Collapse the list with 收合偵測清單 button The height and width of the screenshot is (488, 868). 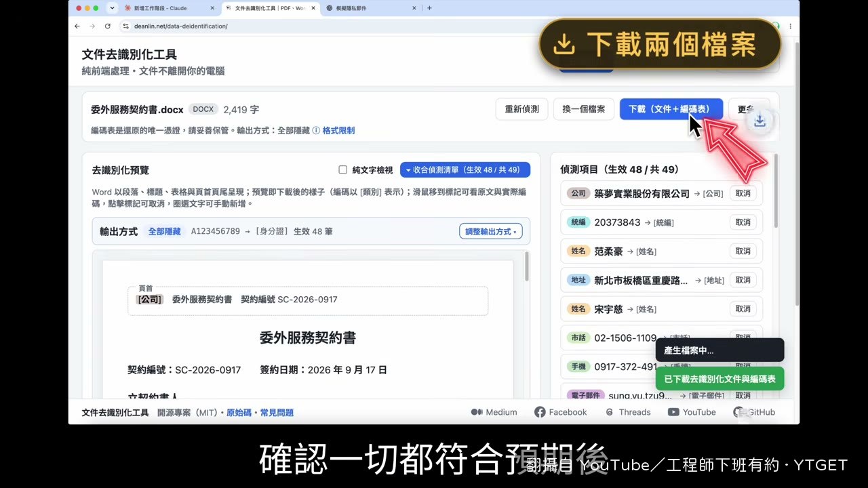[465, 170]
